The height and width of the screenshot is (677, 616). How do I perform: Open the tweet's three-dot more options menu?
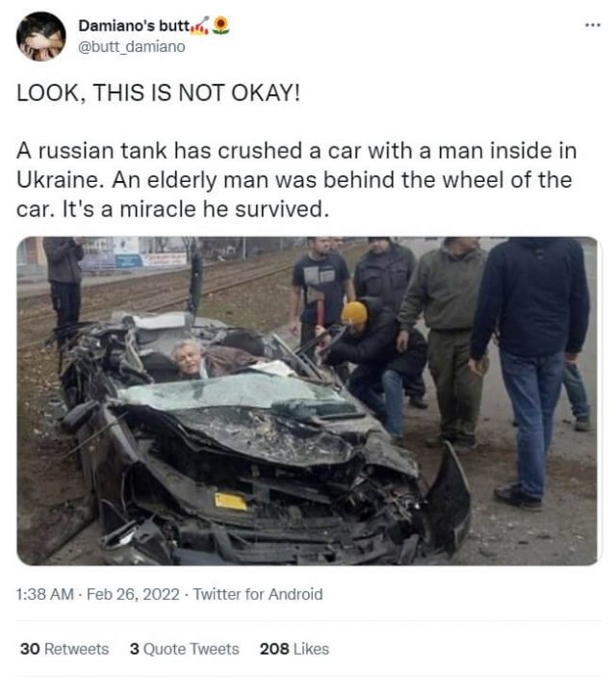click(x=592, y=25)
